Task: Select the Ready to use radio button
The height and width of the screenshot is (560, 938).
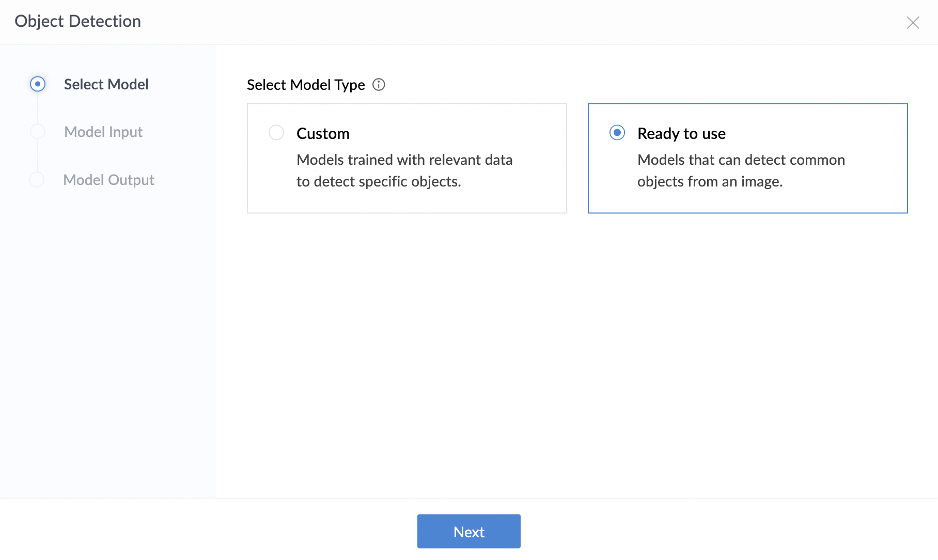Action: coord(617,133)
